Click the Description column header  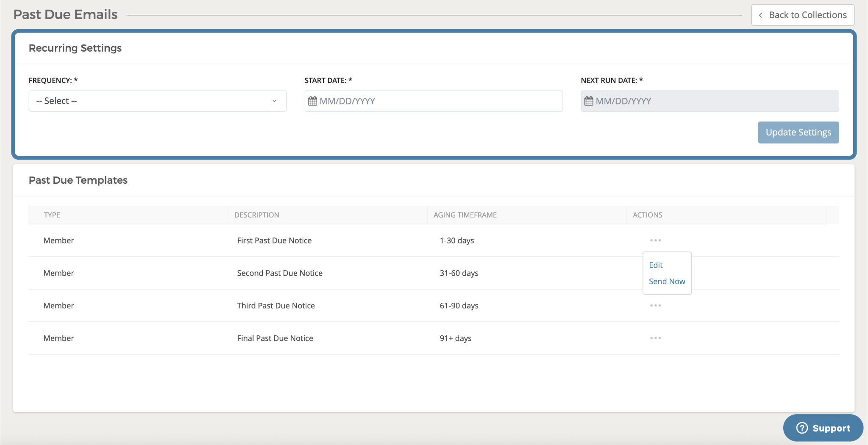pos(257,215)
